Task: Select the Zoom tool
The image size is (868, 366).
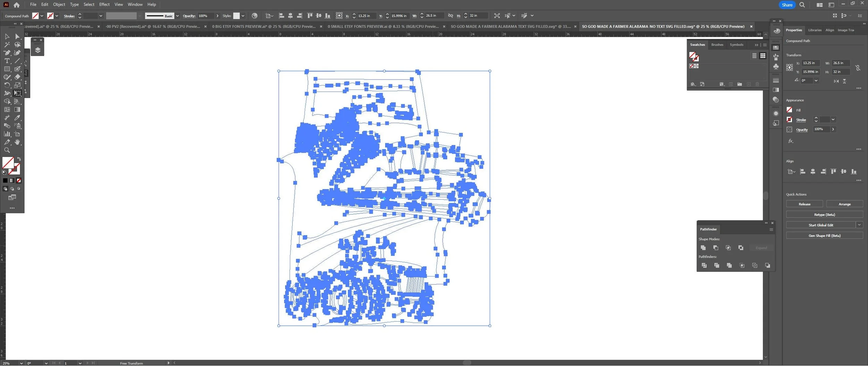Action: [7, 151]
